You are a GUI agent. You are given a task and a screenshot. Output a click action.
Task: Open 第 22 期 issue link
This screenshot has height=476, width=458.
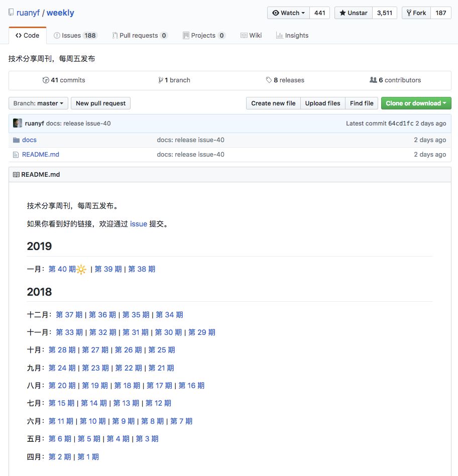coord(129,368)
